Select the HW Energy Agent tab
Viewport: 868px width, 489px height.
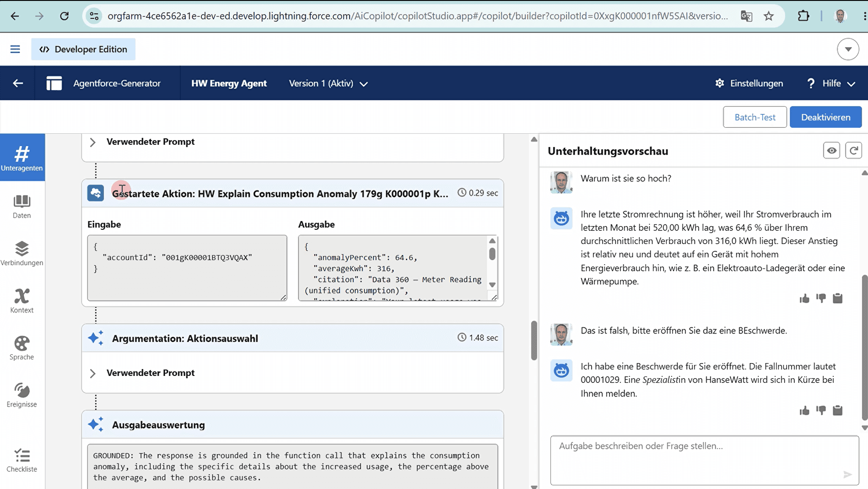(229, 83)
